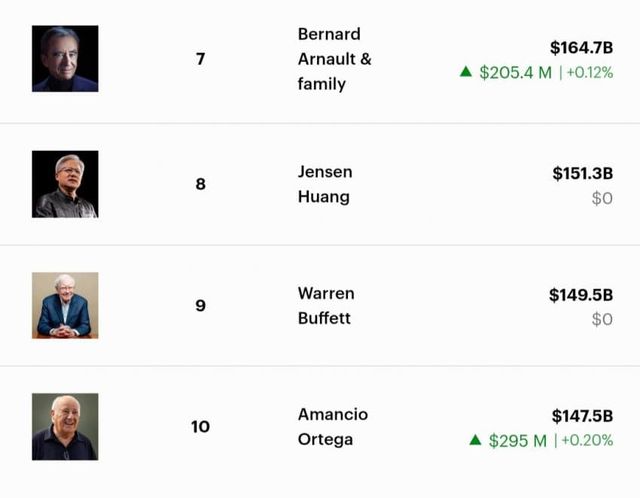Select the Warren Buffett name

(x=326, y=306)
